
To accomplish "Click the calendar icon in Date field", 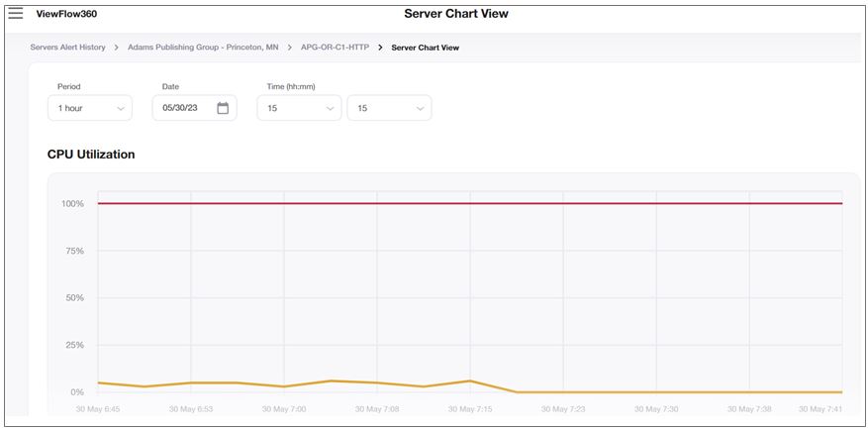I will pyautogui.click(x=223, y=108).
